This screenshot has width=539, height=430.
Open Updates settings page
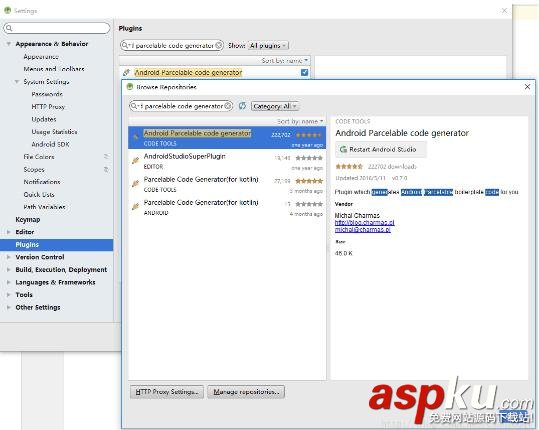click(44, 119)
